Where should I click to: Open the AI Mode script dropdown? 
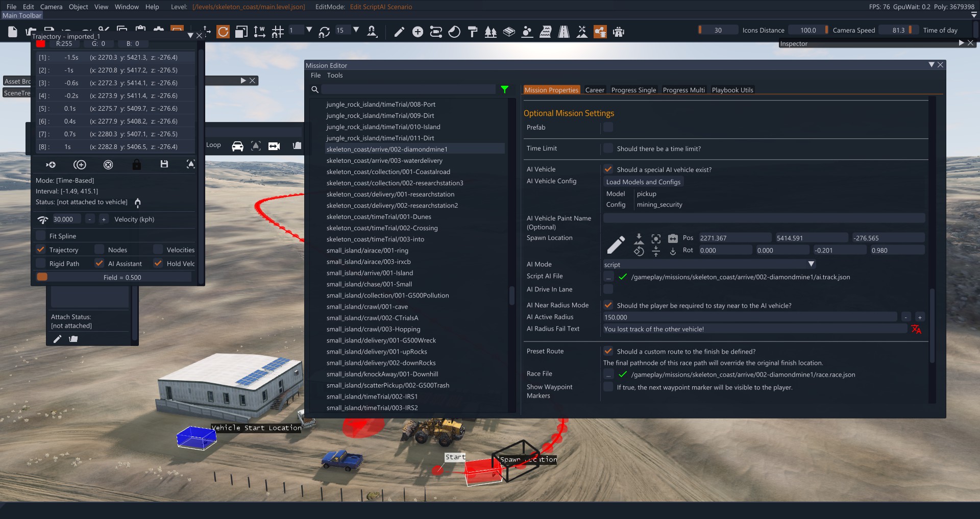709,264
